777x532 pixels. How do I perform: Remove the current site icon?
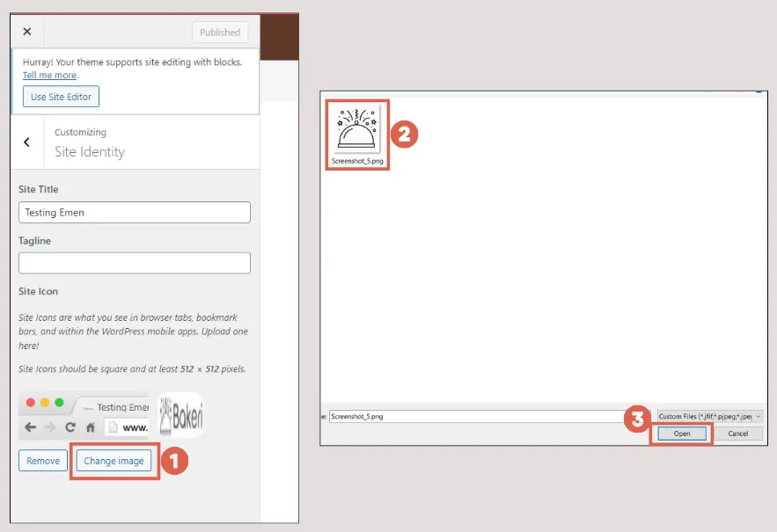42,460
